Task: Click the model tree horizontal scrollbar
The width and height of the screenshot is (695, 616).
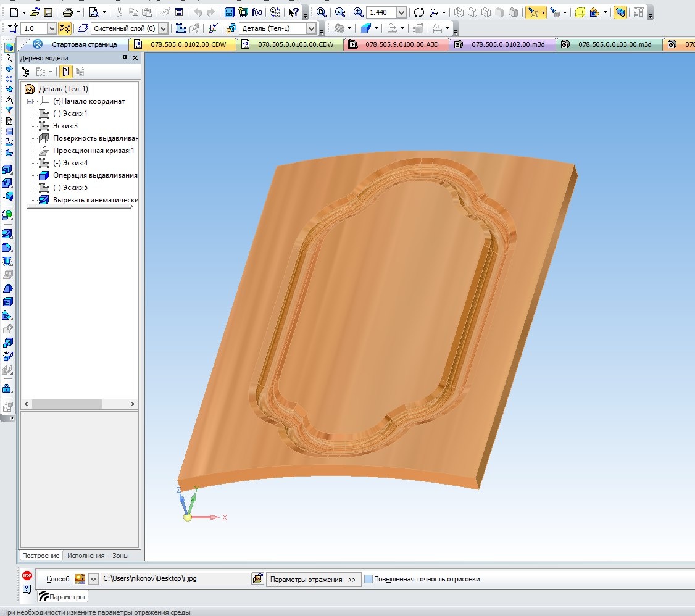Action: [67, 404]
